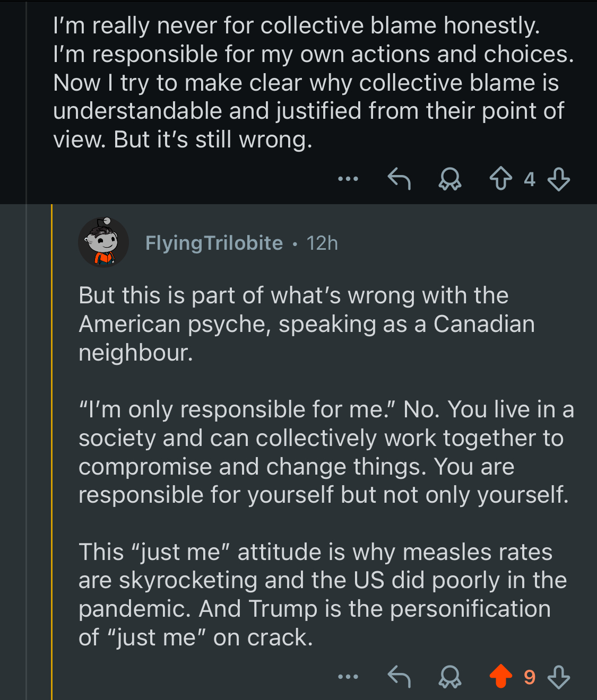Open more options on the collective blame comment
The width and height of the screenshot is (597, 700).
348,179
